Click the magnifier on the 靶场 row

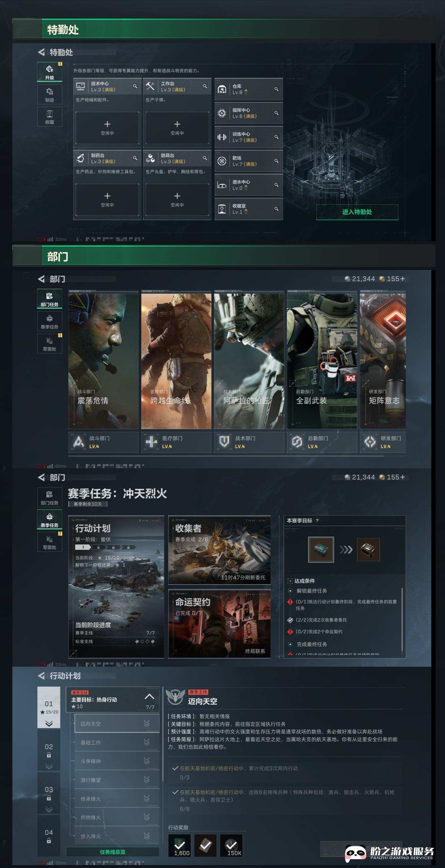[x=276, y=161]
